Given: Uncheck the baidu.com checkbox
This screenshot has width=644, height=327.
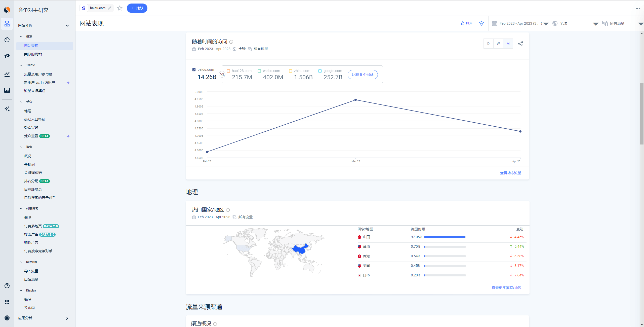Looking at the screenshot, I should point(194,70).
